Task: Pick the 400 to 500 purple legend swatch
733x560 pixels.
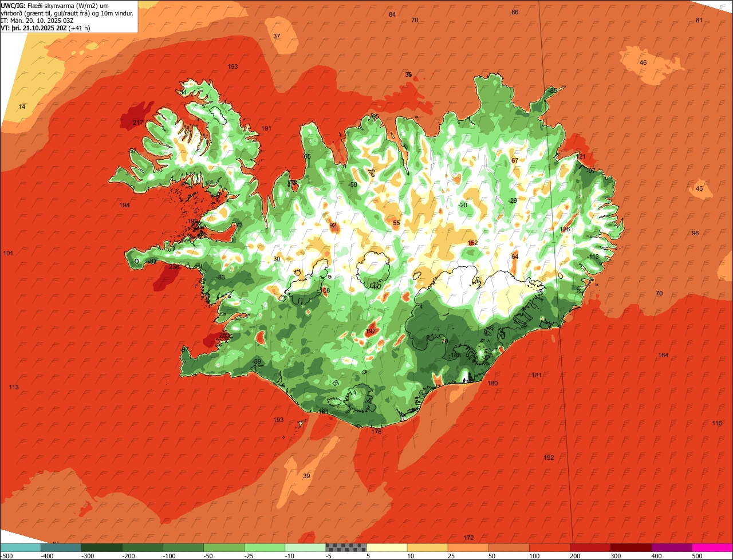Action: pos(671,547)
